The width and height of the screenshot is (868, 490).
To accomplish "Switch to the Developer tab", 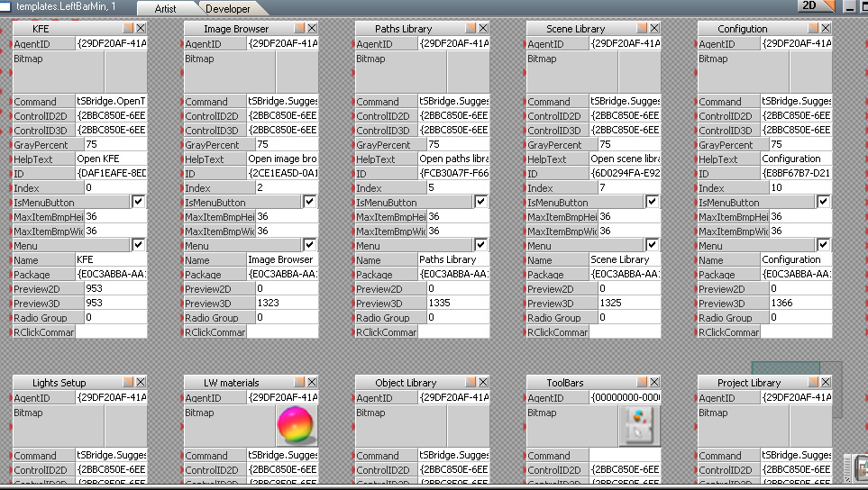I will (x=228, y=8).
